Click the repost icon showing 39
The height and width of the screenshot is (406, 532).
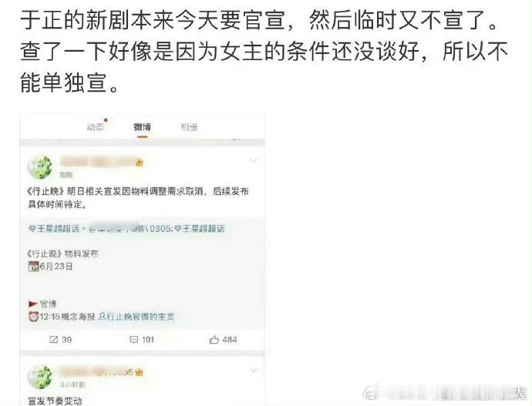tap(54, 340)
